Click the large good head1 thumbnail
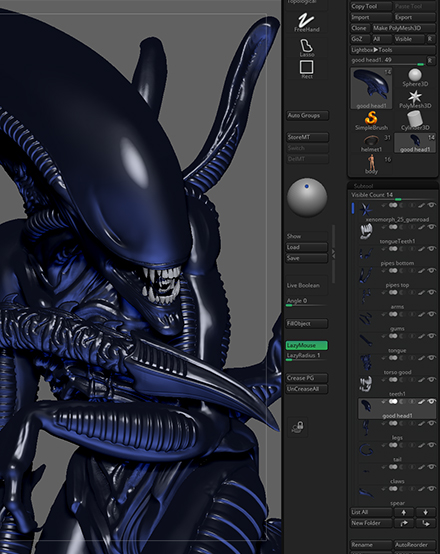Screen dimensions: 440x554 point(371,89)
